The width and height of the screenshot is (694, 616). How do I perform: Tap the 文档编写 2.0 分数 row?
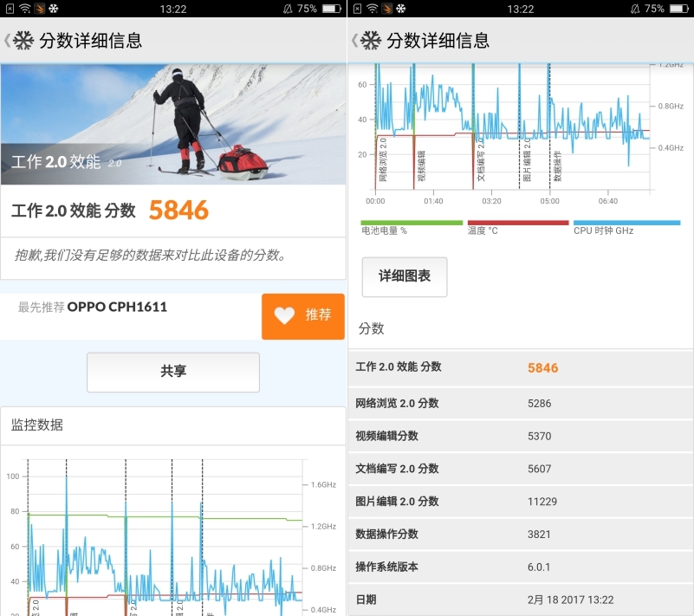(x=521, y=469)
